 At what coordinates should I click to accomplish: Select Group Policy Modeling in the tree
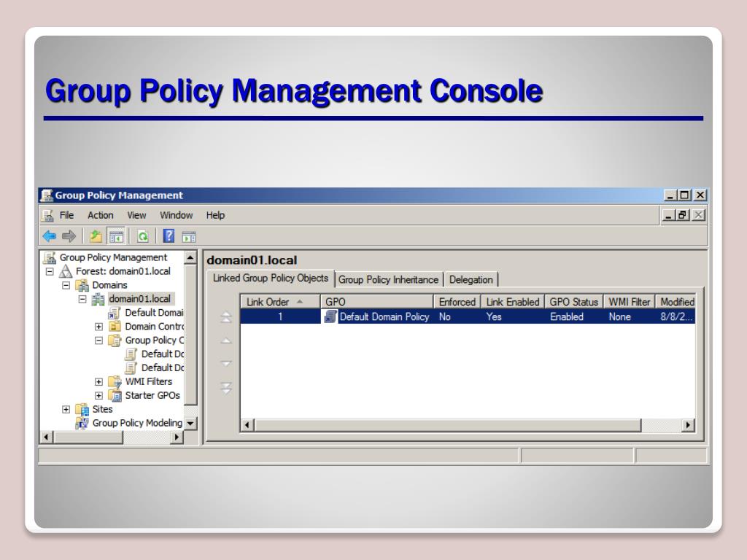click(137, 423)
